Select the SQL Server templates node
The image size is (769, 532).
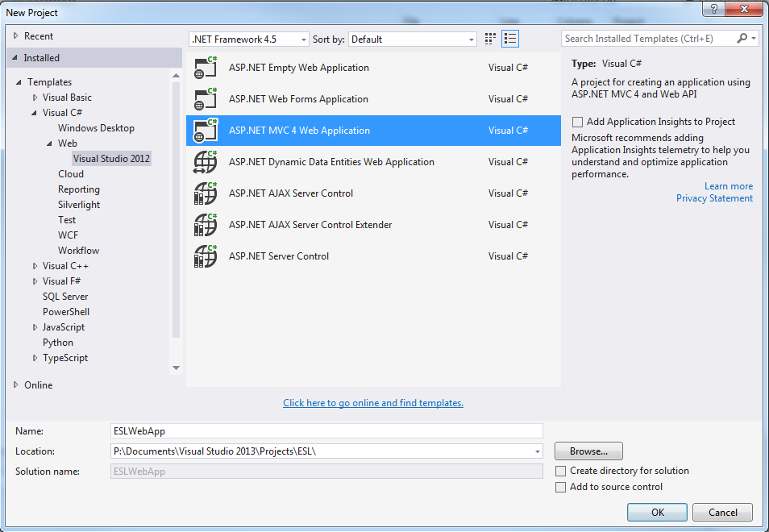pos(65,297)
